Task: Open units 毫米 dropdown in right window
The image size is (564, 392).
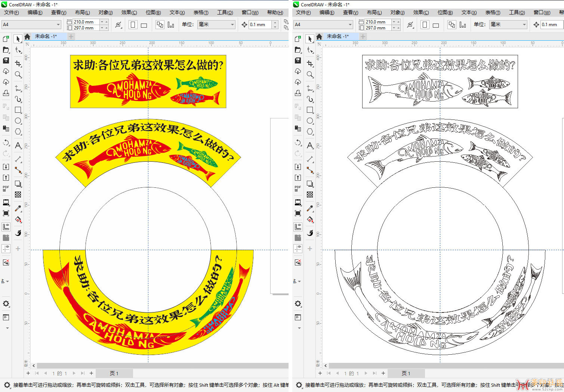Action: (508, 25)
